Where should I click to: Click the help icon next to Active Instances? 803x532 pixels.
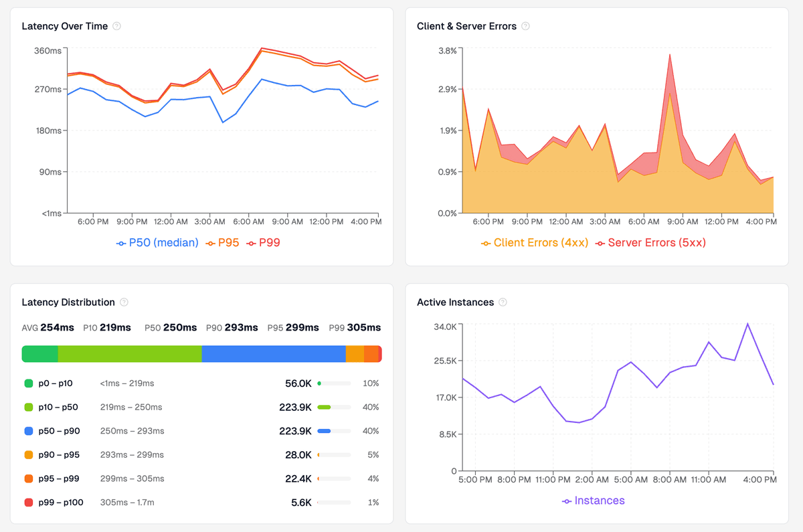[x=501, y=302]
